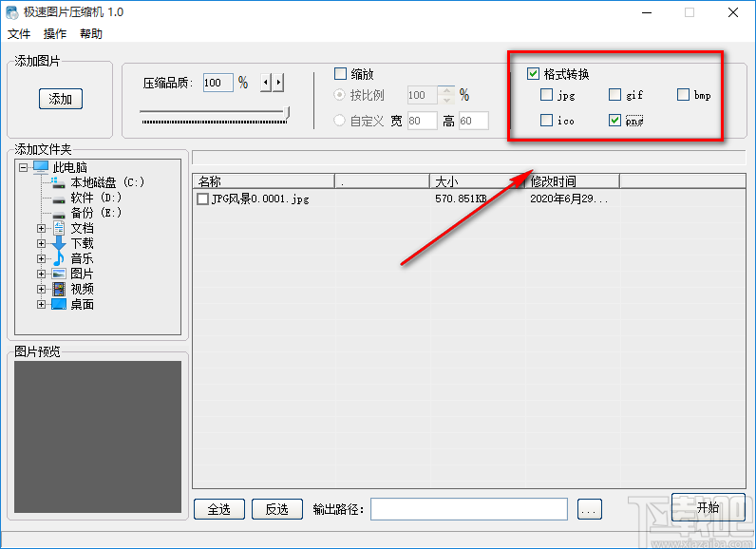Open the 操作 menu
Screen dimensions: 756x549
[55, 34]
